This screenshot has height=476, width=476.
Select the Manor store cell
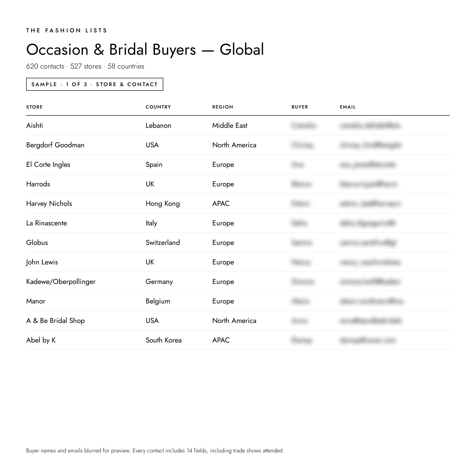click(x=36, y=301)
